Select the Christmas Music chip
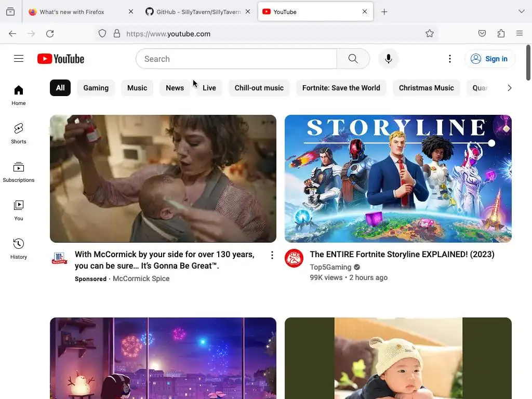The width and height of the screenshot is (532, 399). click(x=426, y=88)
